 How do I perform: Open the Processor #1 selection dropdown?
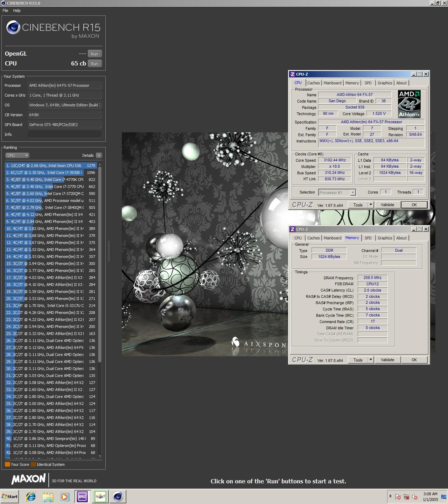pyautogui.click(x=337, y=192)
